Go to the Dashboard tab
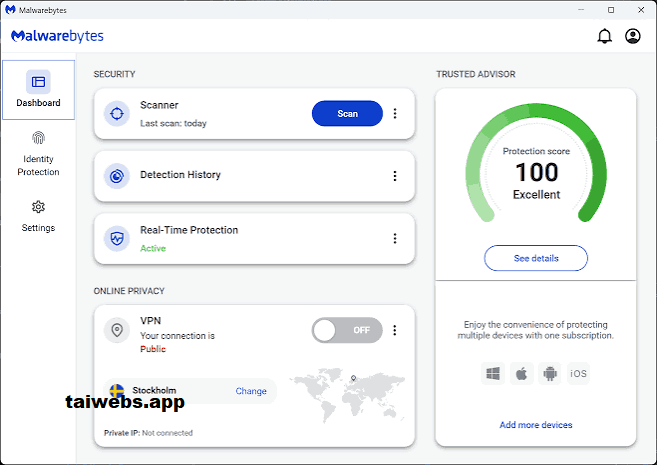The height and width of the screenshot is (465, 657). point(39,90)
